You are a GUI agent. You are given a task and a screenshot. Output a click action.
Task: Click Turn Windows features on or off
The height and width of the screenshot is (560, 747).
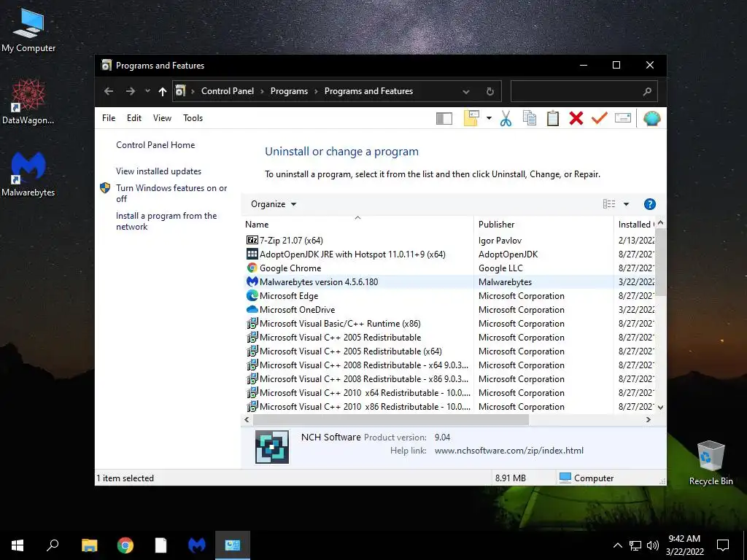(x=171, y=193)
